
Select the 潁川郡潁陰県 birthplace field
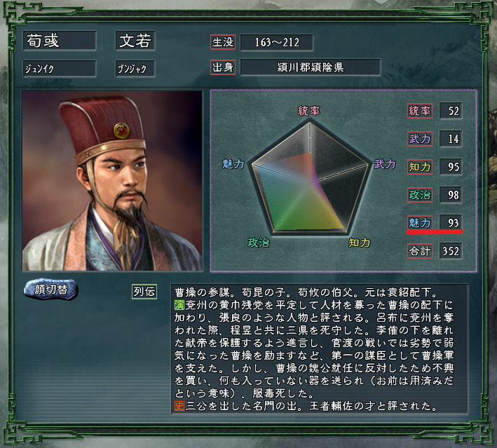tap(311, 67)
